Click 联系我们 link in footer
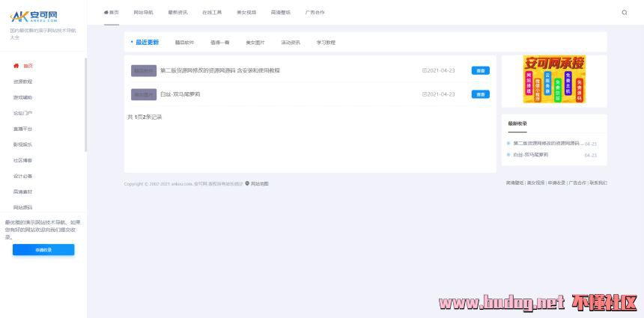The height and width of the screenshot is (318, 644). click(x=598, y=183)
